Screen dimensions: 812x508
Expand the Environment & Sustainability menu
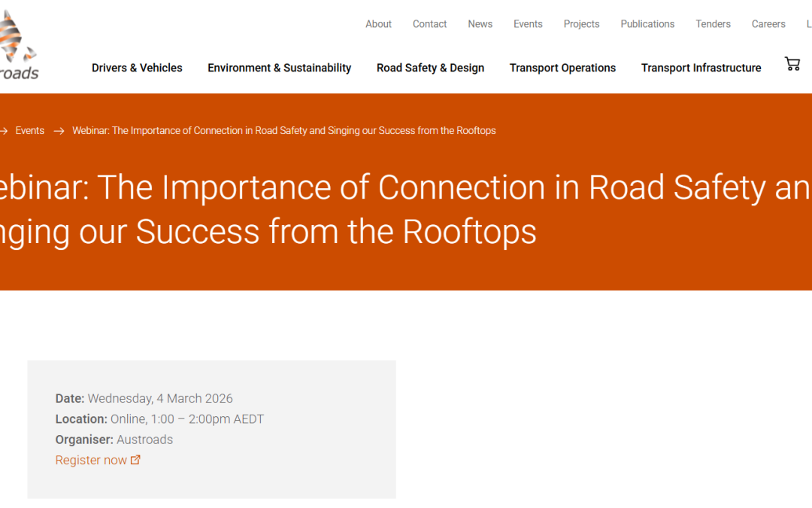(x=279, y=68)
